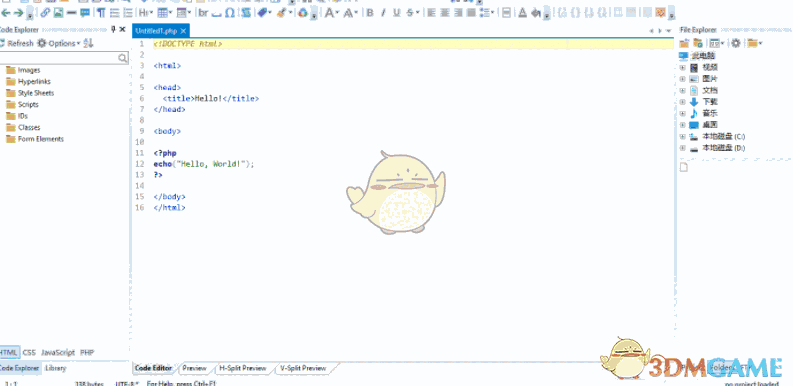793x386 pixels.
Task: Click the font color A icon
Action: [523, 13]
